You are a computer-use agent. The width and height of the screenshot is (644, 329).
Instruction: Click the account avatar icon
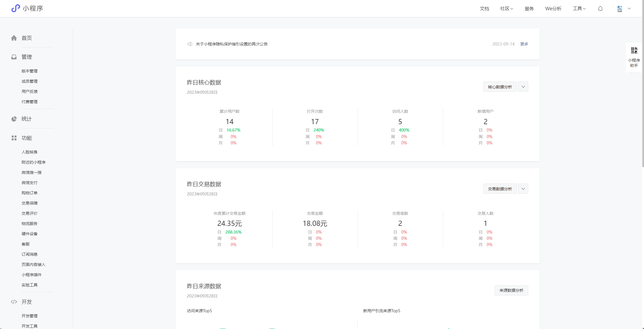point(620,9)
